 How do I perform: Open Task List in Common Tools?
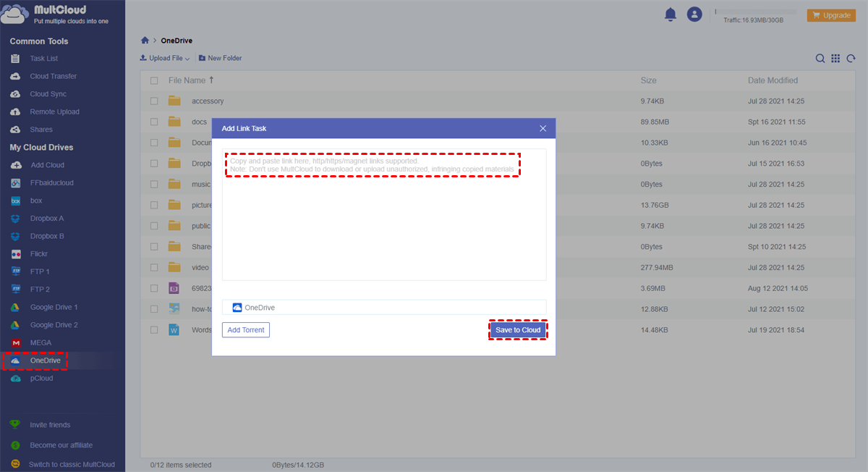click(43, 59)
